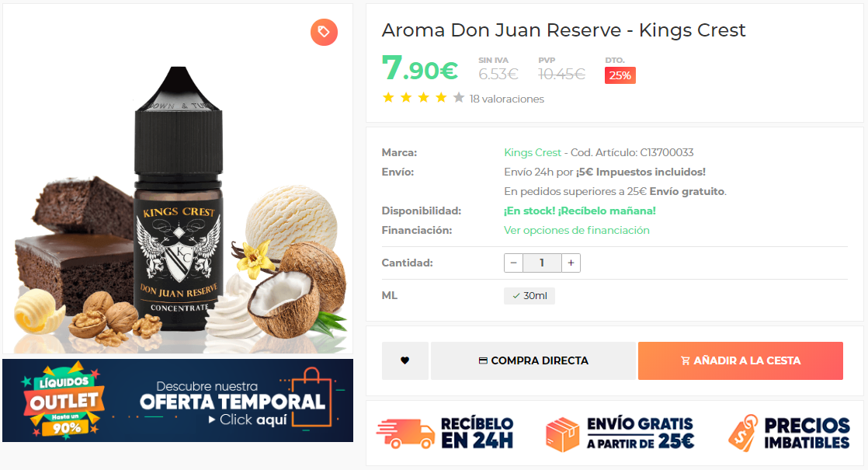
Task: Click the orange discount tag icon
Action: (324, 32)
